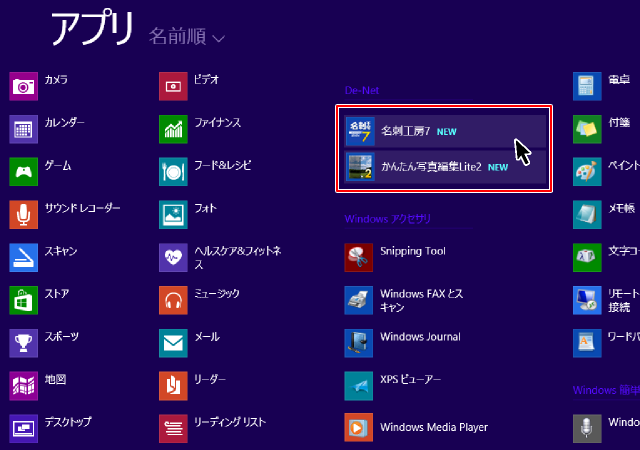This screenshot has height=450, width=640.
Task: Launch the ミュージック headphones icon
Action: tap(173, 300)
